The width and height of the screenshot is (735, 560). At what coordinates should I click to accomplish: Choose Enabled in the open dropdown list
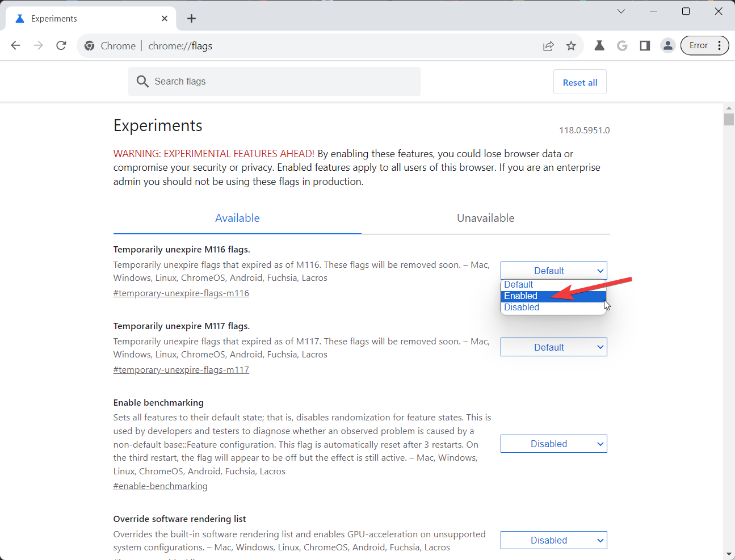(x=553, y=296)
